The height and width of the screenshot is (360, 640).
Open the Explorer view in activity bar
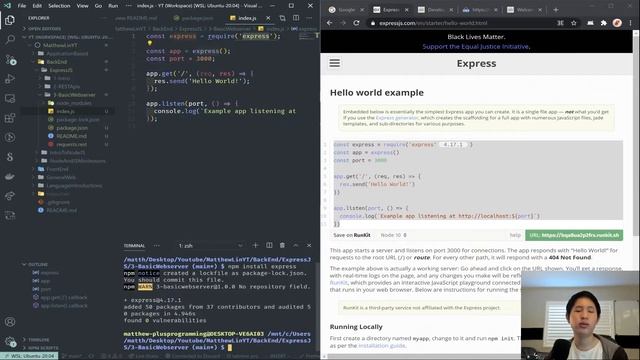coord(10,20)
